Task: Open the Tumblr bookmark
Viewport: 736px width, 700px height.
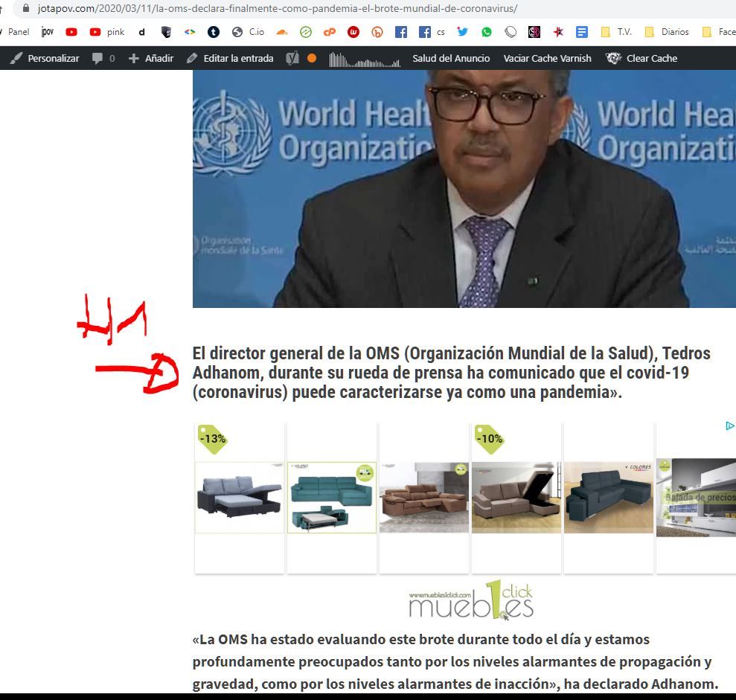Action: (214, 32)
